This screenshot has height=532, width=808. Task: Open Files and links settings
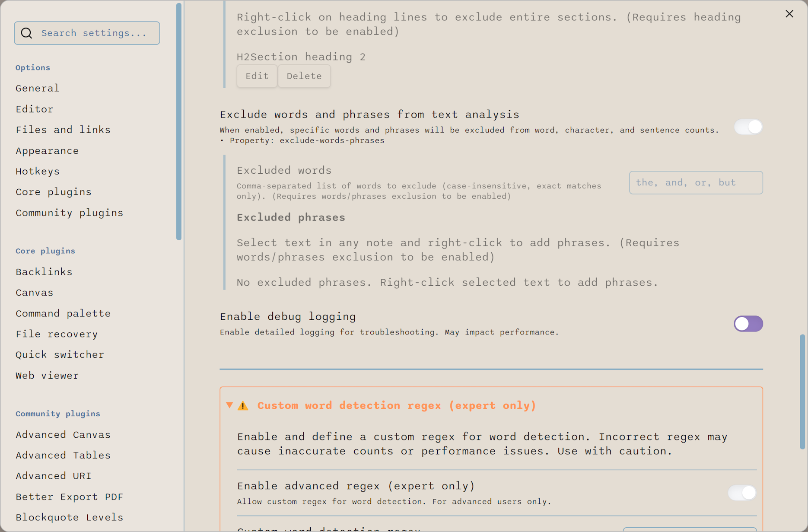(63, 129)
